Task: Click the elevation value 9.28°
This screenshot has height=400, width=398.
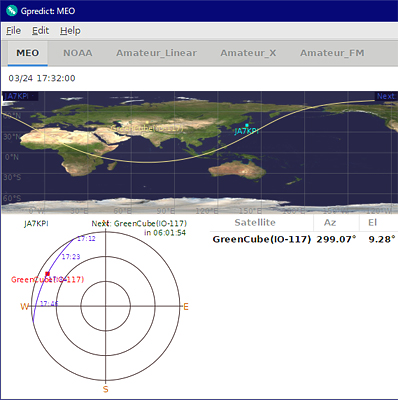Action: click(382, 239)
